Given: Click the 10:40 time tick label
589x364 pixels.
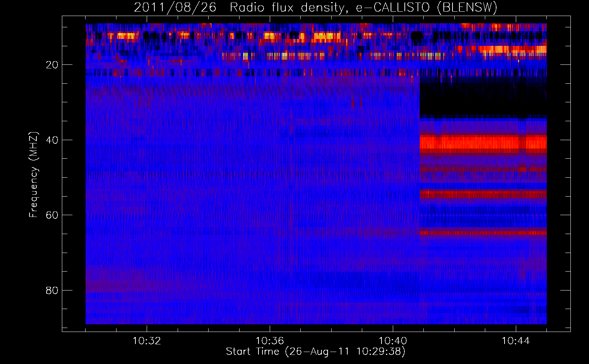Looking at the screenshot, I should click(x=393, y=341).
